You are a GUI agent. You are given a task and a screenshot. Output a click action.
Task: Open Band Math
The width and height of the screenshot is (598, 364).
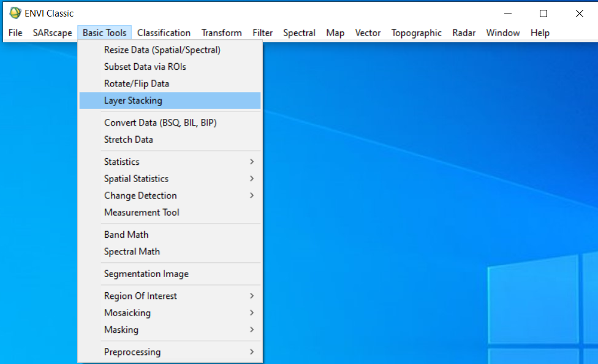[x=170, y=235]
